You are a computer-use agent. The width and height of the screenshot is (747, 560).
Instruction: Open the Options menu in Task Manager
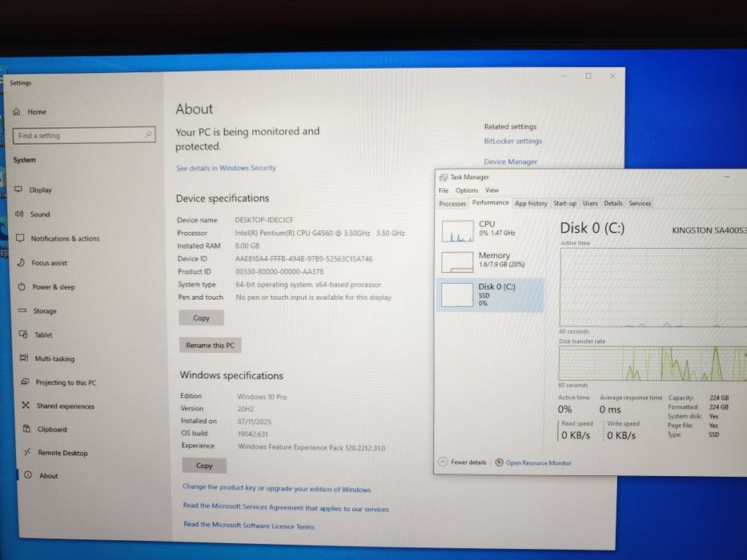[x=467, y=190]
